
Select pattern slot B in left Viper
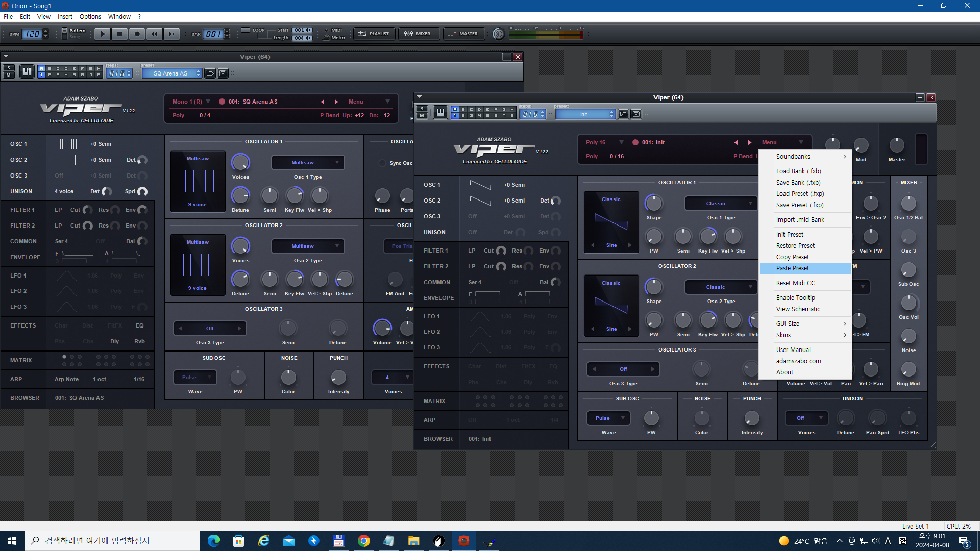pyautogui.click(x=50, y=69)
